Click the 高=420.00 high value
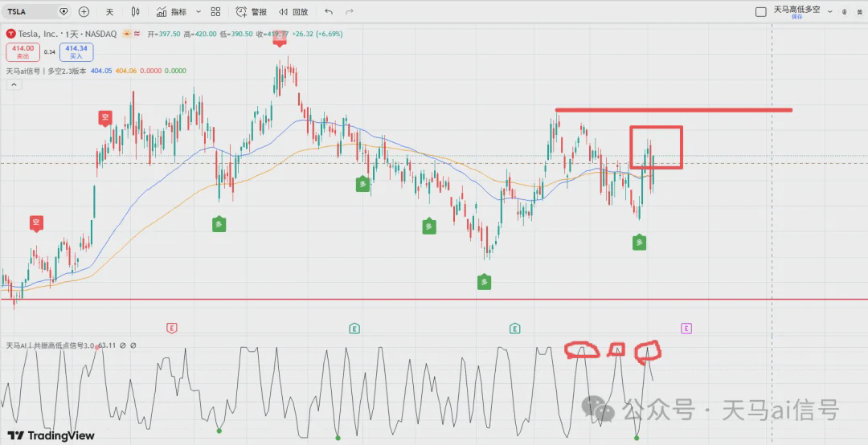Screen dimensions: 868x445 200,34
